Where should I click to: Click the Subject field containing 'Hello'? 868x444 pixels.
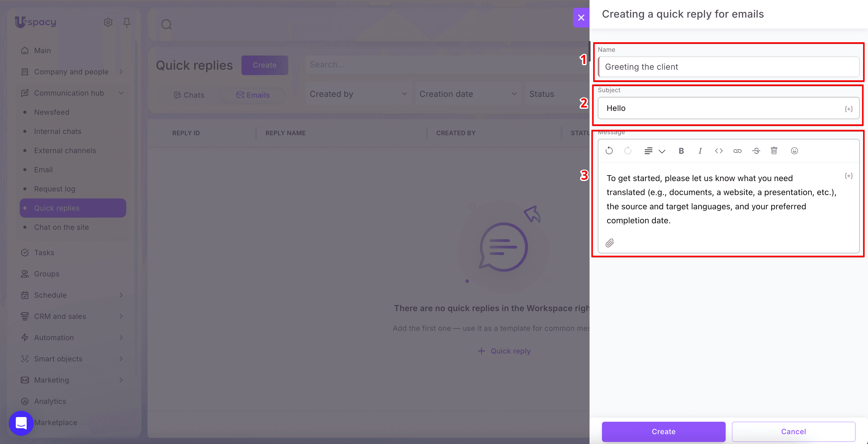tap(729, 108)
